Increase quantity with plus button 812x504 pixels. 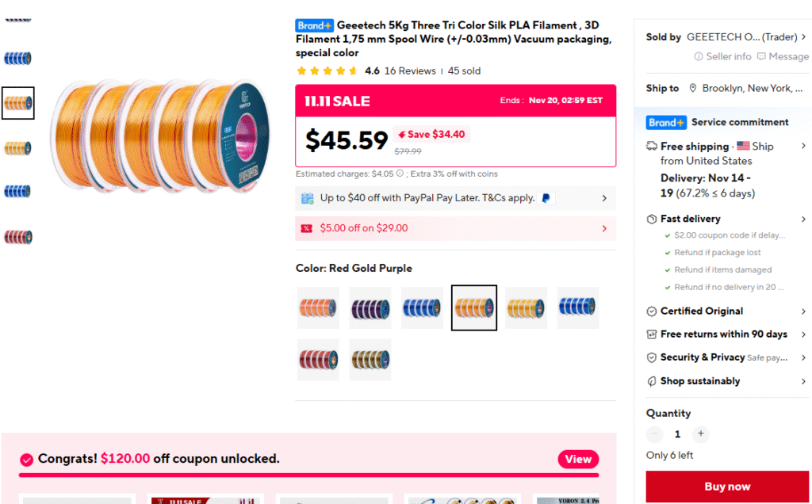[700, 434]
